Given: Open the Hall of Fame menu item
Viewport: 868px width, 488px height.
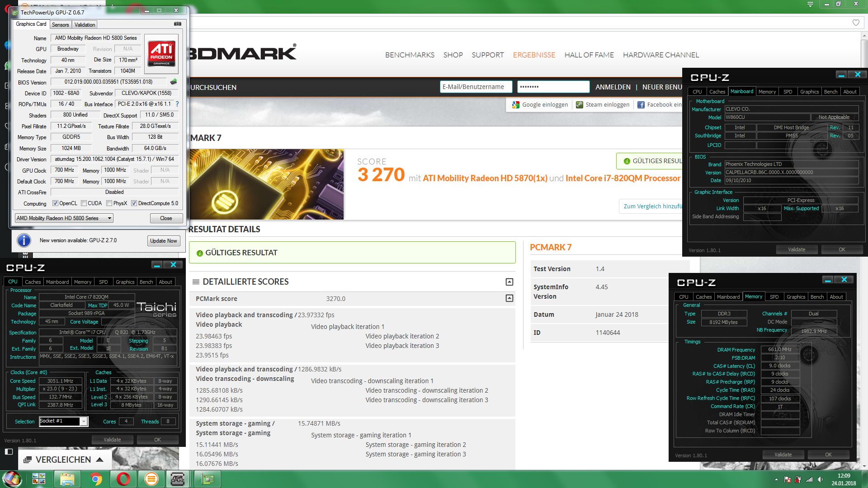Looking at the screenshot, I should [589, 55].
